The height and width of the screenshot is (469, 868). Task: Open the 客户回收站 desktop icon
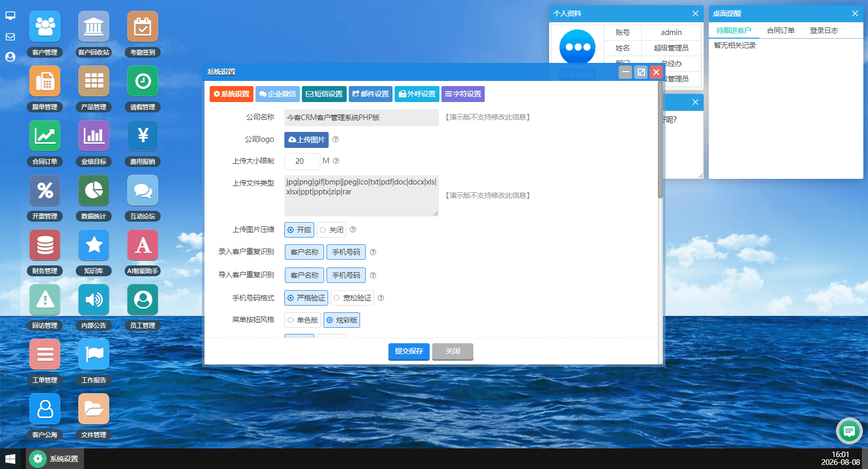point(94,27)
